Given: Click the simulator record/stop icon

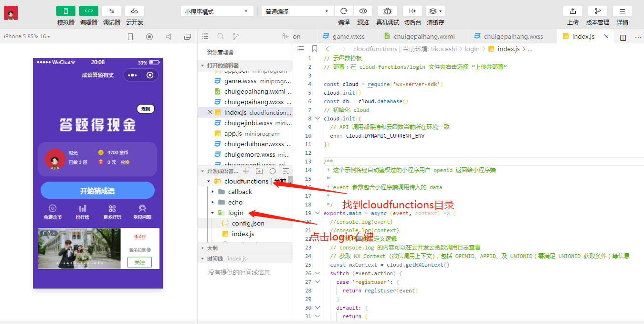Looking at the screenshot, I should coord(149,37).
